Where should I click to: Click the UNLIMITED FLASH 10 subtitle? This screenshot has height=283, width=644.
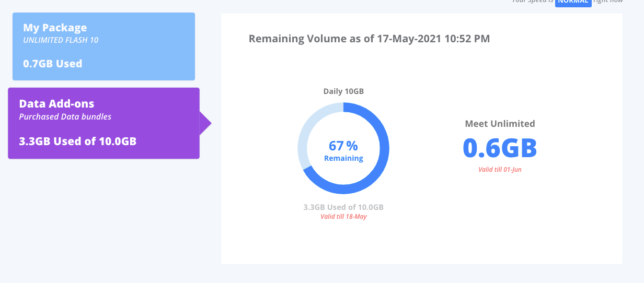tap(61, 40)
